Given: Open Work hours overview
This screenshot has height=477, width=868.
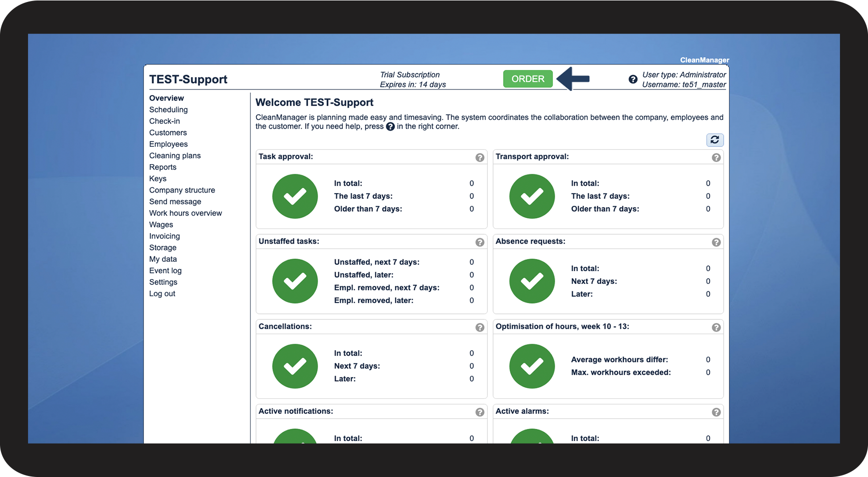Looking at the screenshot, I should pyautogui.click(x=186, y=213).
